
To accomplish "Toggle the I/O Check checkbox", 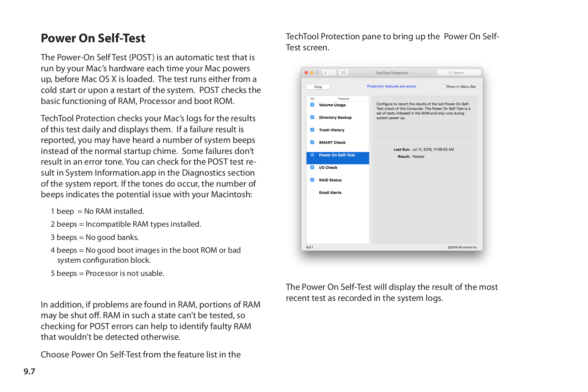I will (x=312, y=167).
